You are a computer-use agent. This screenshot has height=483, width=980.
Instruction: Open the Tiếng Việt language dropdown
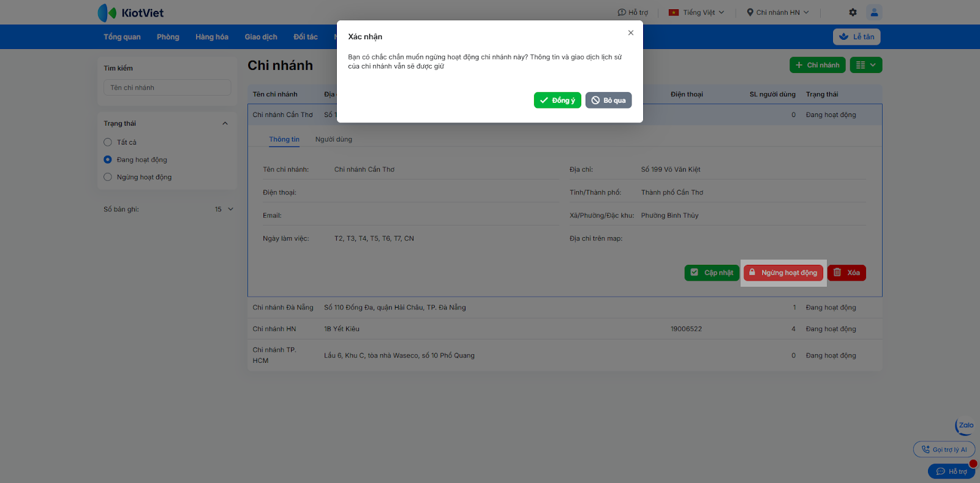696,12
